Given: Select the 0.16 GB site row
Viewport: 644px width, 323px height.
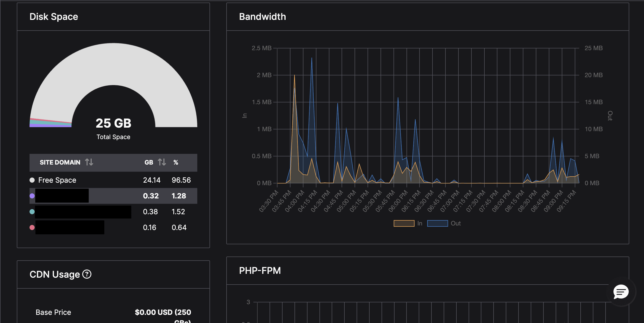Looking at the screenshot, I should pyautogui.click(x=149, y=227).
